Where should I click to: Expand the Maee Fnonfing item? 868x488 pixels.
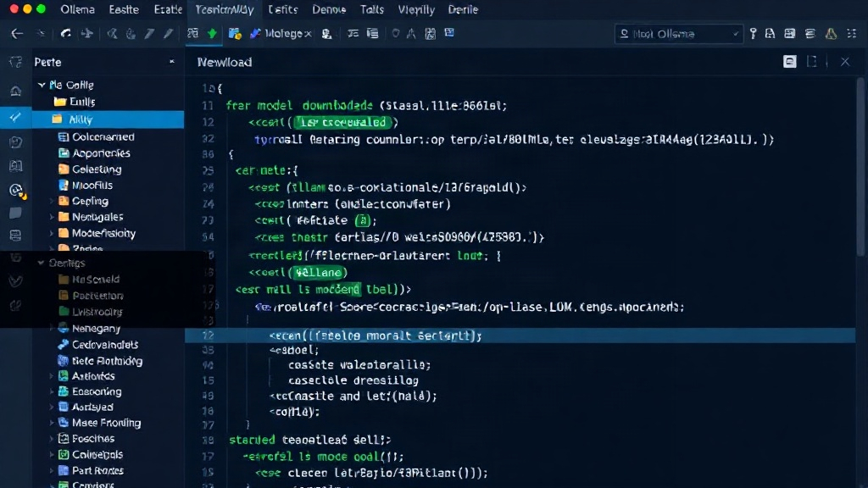click(52, 423)
